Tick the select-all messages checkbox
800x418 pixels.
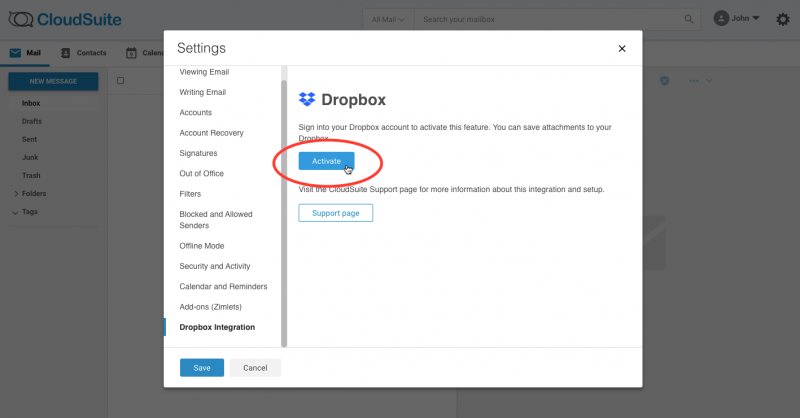click(120, 81)
